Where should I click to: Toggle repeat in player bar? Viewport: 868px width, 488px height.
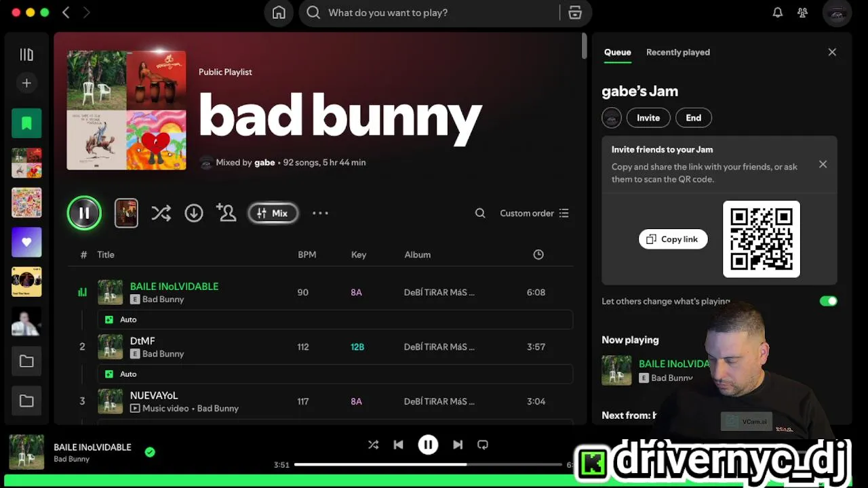[483, 445]
